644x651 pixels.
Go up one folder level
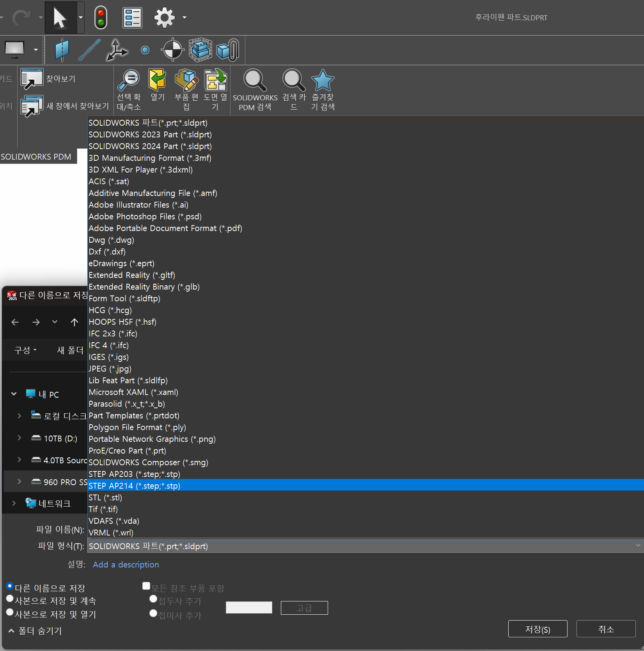(x=75, y=322)
